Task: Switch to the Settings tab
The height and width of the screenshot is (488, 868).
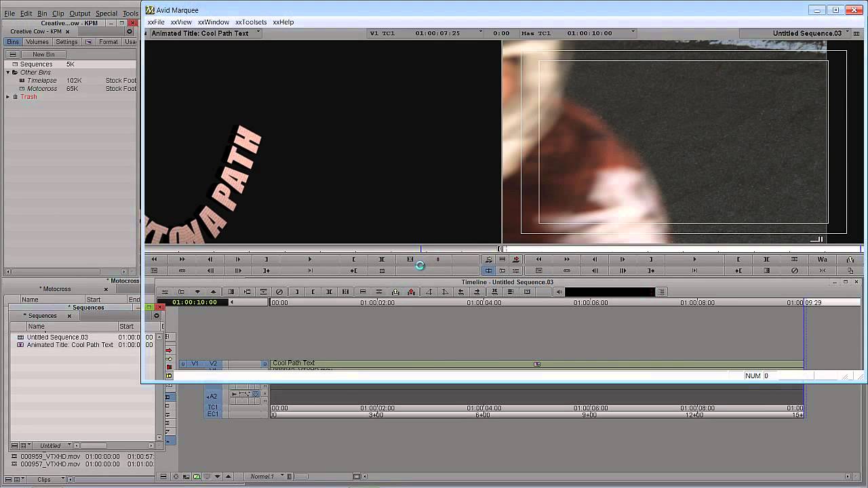Action: 66,42
